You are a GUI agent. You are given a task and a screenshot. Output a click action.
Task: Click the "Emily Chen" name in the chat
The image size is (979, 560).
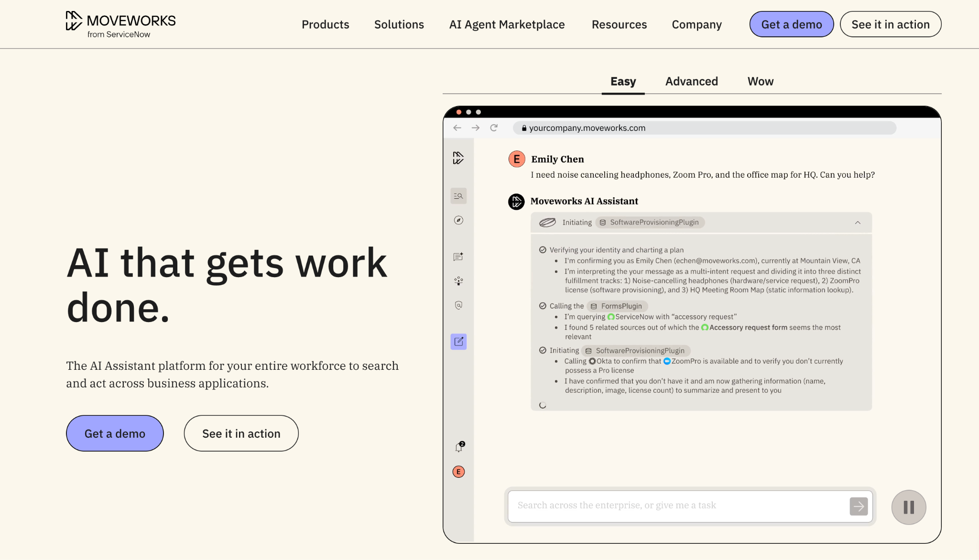(x=557, y=160)
